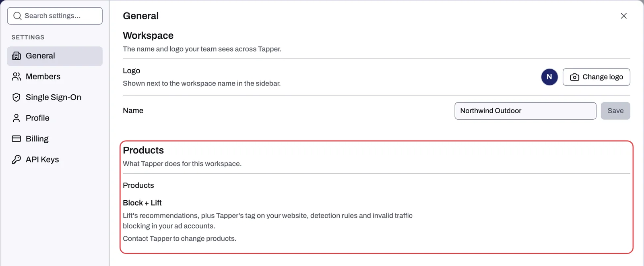
Task: Click the API Keys key icon
Action: [17, 160]
